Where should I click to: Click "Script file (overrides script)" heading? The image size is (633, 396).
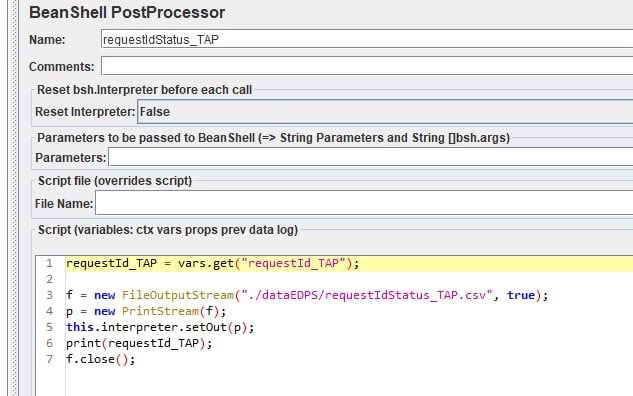coord(115,180)
